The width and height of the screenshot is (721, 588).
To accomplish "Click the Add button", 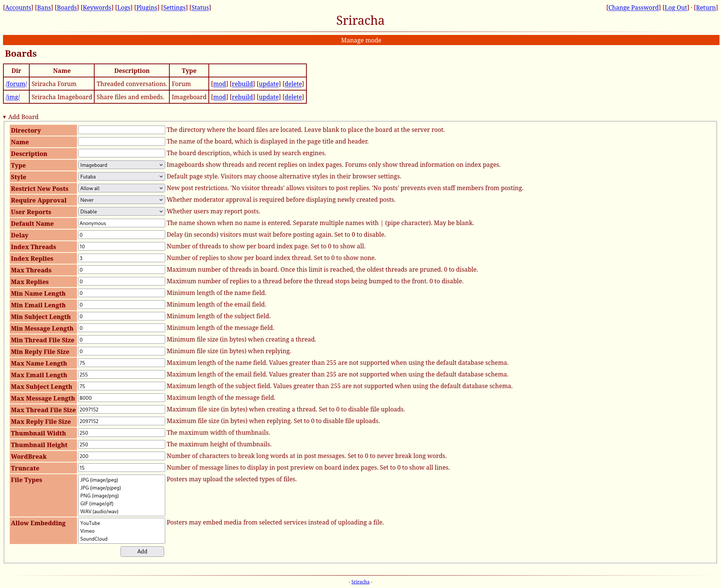I will pos(142,552).
